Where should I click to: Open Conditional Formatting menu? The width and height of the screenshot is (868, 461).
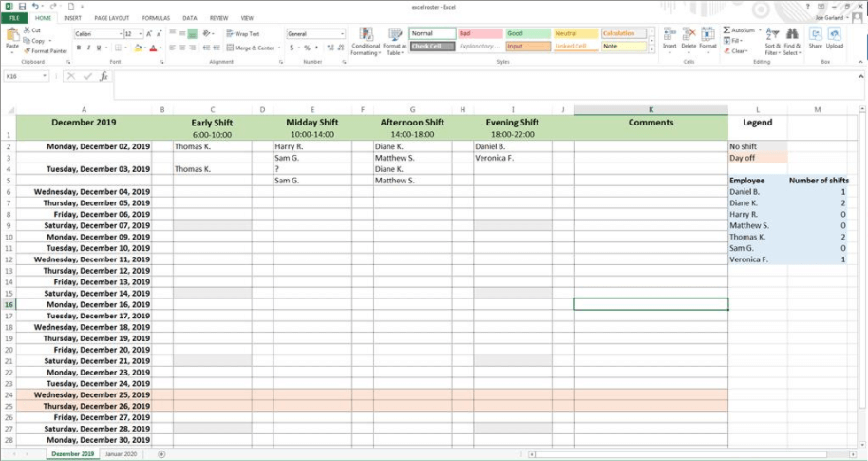(366, 42)
